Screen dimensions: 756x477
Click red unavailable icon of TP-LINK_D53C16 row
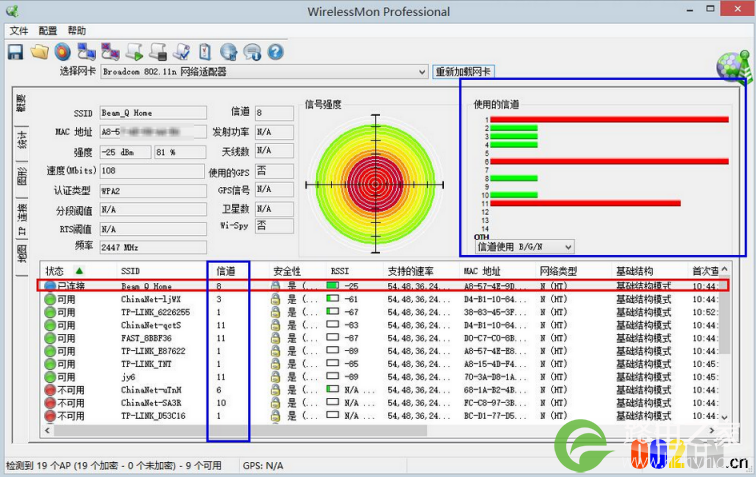(50, 416)
